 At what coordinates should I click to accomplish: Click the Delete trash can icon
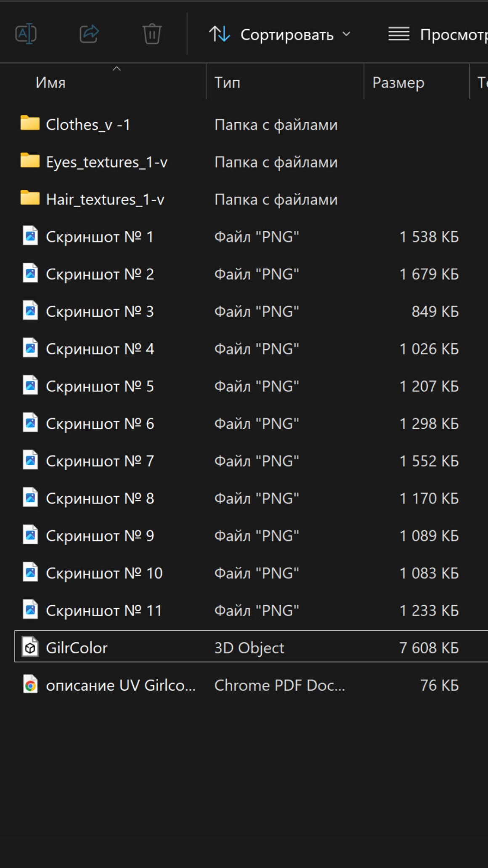[x=152, y=34]
